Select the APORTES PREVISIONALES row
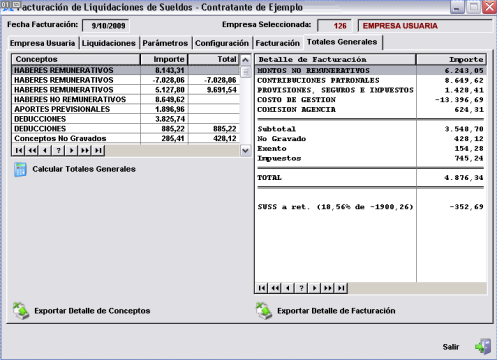This screenshot has height=360, width=497. pyautogui.click(x=126, y=109)
